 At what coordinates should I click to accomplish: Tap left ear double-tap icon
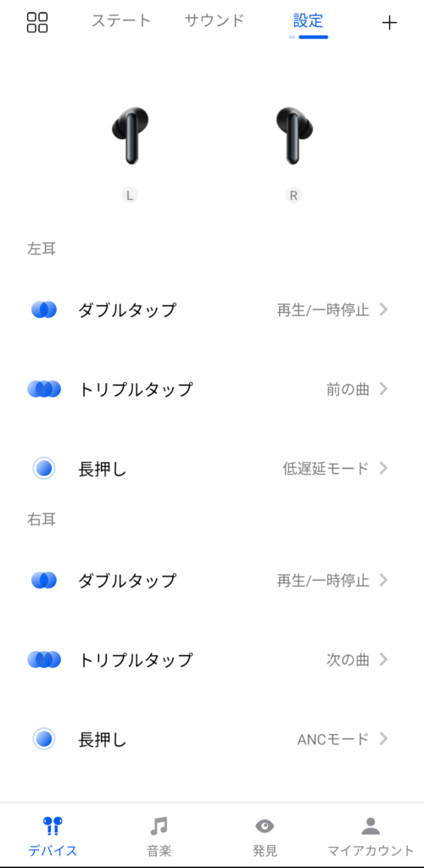tap(44, 310)
